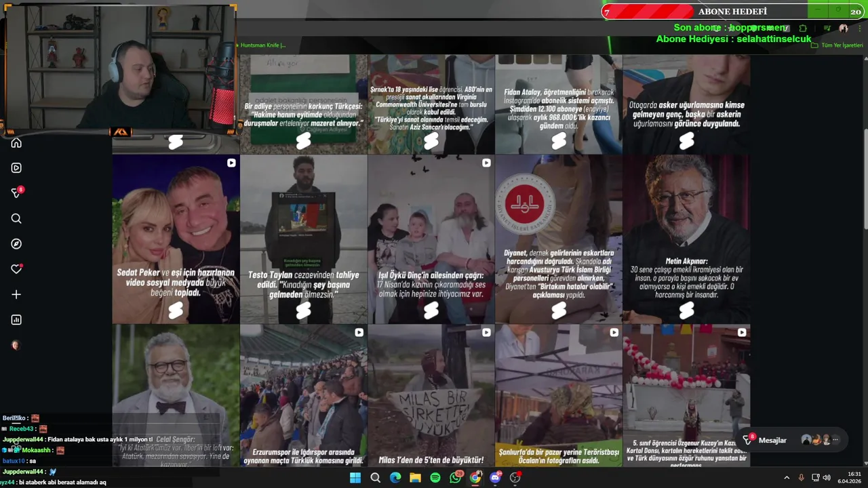Viewport: 868px width, 488px height.
Task: Open File Explorer from the taskbar
Action: click(415, 478)
